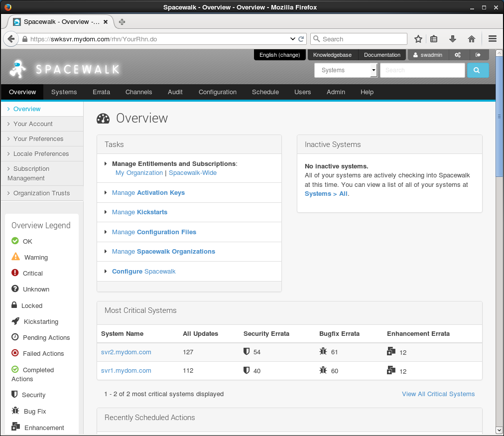Open the preferences gears icon beside swadmin

tap(458, 55)
